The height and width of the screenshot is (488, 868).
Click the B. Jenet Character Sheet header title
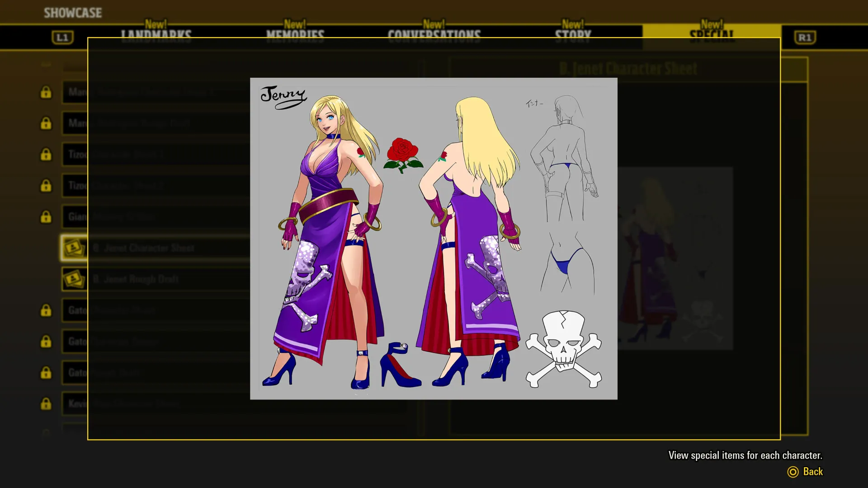[628, 69]
